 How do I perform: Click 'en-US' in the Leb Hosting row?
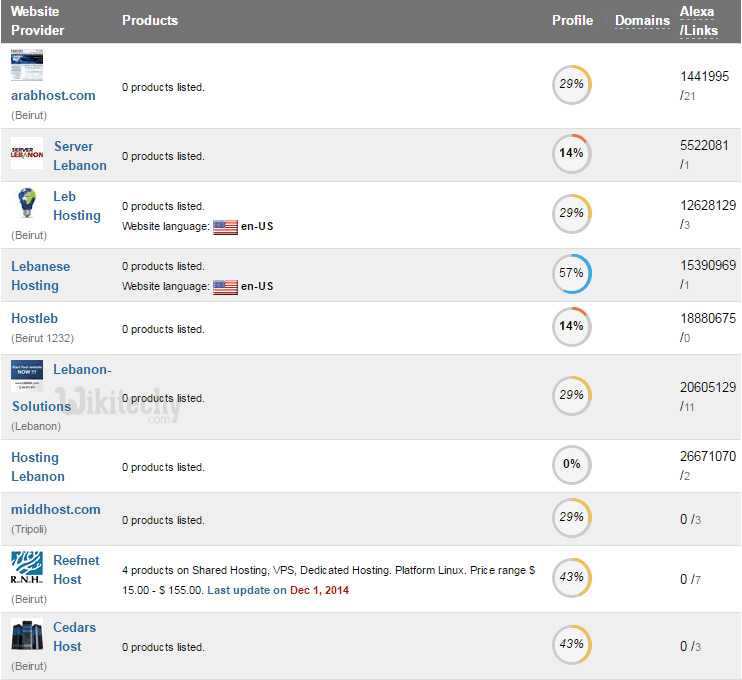[x=257, y=227]
